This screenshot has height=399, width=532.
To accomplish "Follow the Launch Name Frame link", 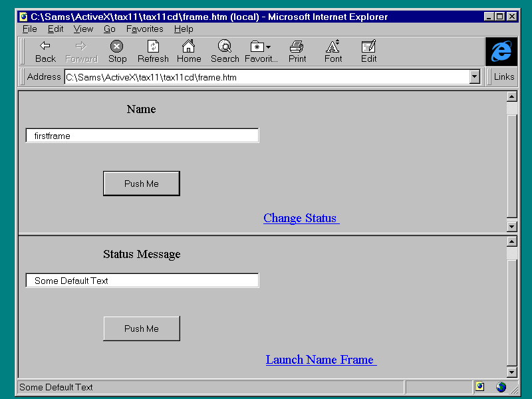I will tap(320, 360).
